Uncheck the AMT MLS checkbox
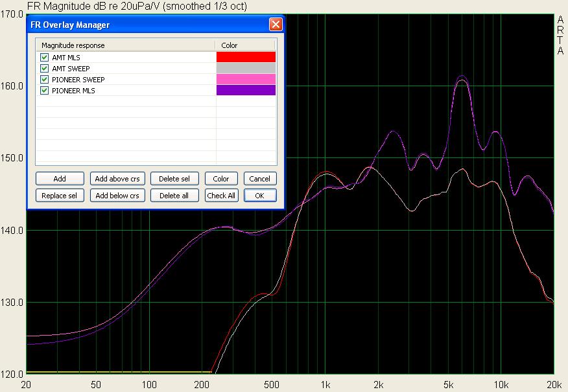This screenshot has width=568, height=392. (45, 58)
